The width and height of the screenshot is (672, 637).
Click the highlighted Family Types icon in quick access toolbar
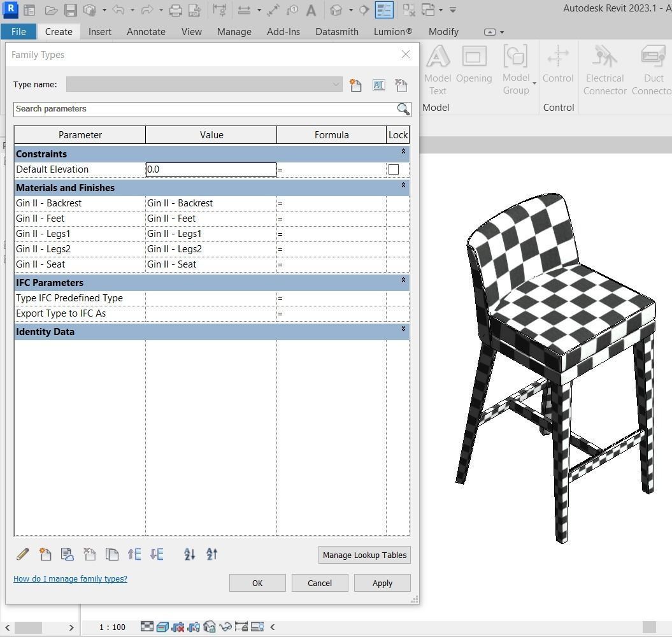[384, 10]
